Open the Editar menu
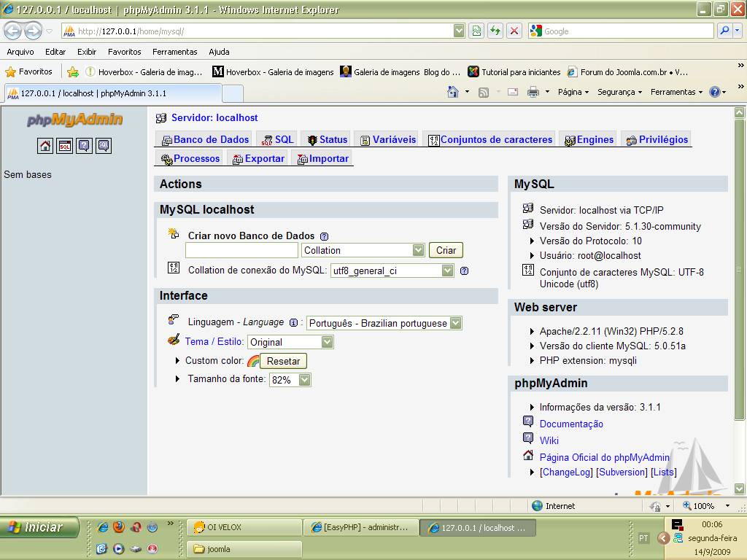The height and width of the screenshot is (560, 747). point(55,52)
